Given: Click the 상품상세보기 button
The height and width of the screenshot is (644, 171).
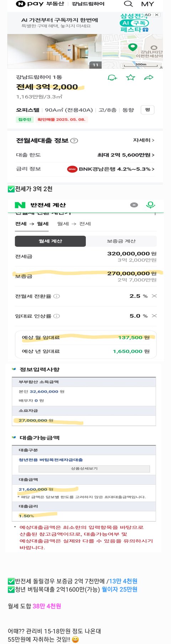Looking at the screenshot, I should 84,468.
